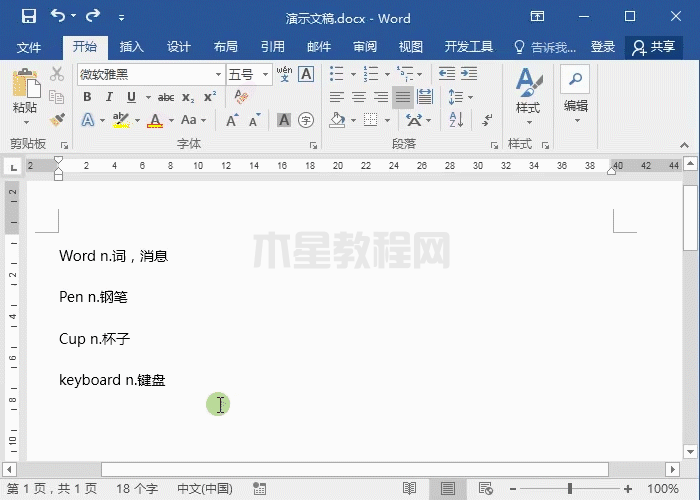Clear all formatting eraser icon

pos(241,96)
